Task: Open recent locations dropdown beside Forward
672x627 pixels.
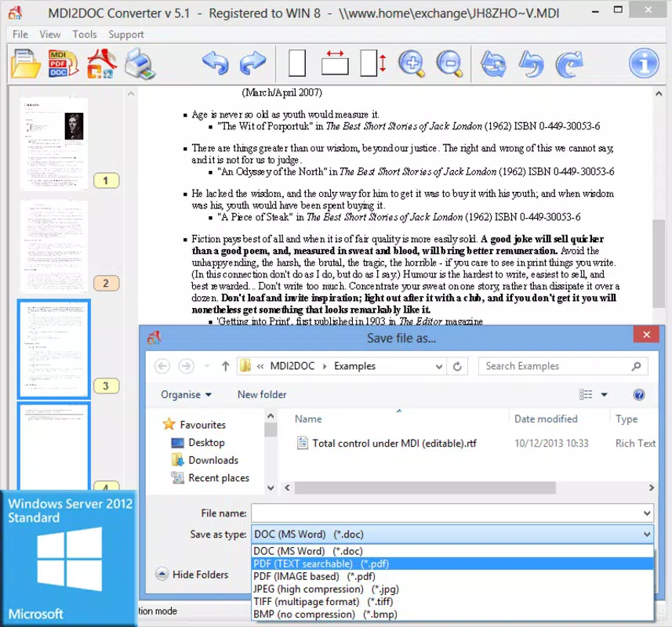Action: 207,366
